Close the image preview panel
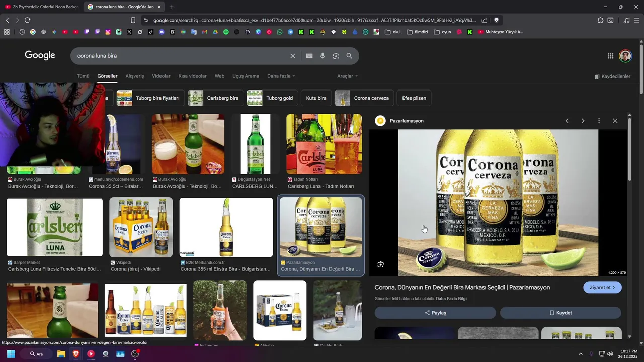Screen dimensions: 644x362 (x=615, y=121)
